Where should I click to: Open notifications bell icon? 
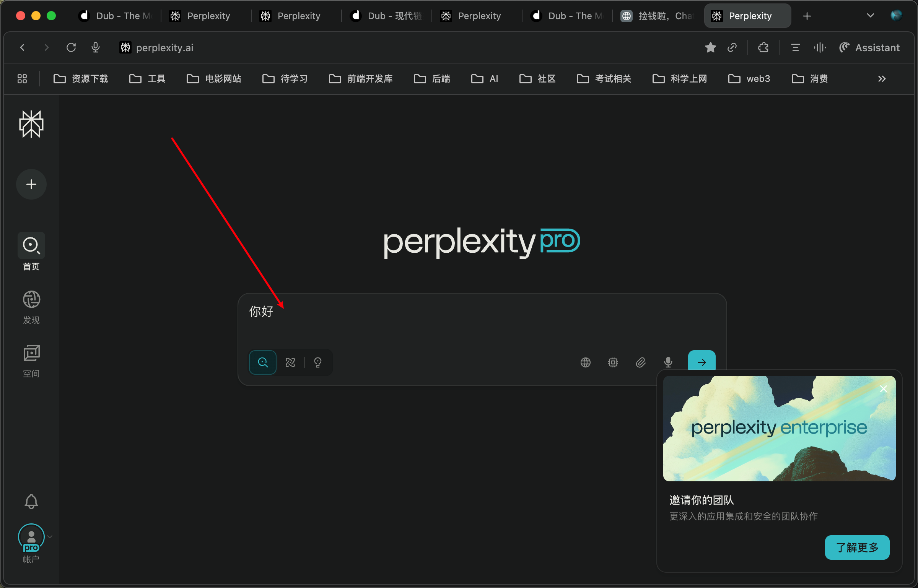31,502
